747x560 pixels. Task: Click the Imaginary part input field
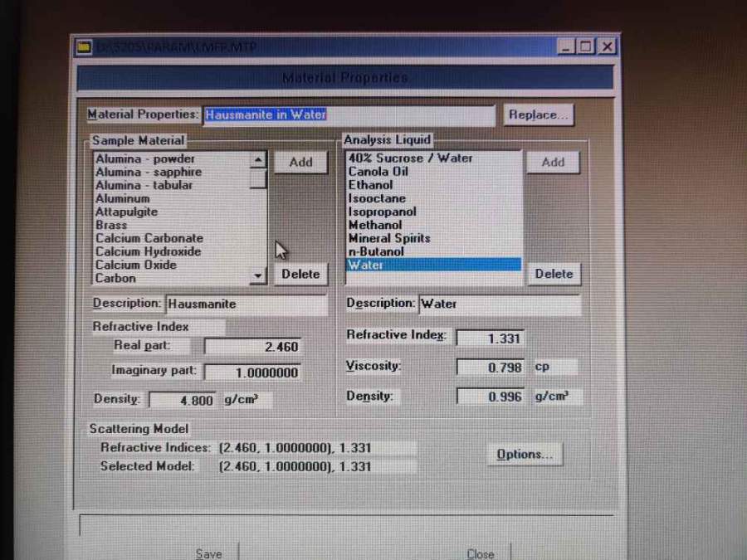[252, 373]
